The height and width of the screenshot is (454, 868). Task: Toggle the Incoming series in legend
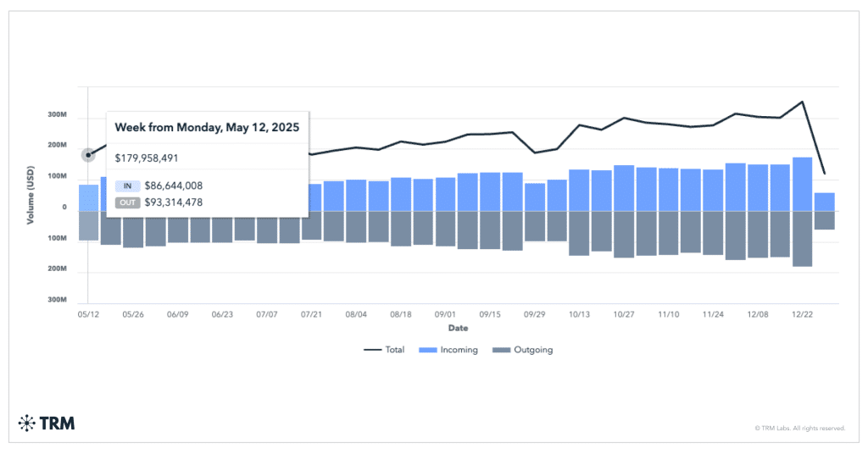448,350
